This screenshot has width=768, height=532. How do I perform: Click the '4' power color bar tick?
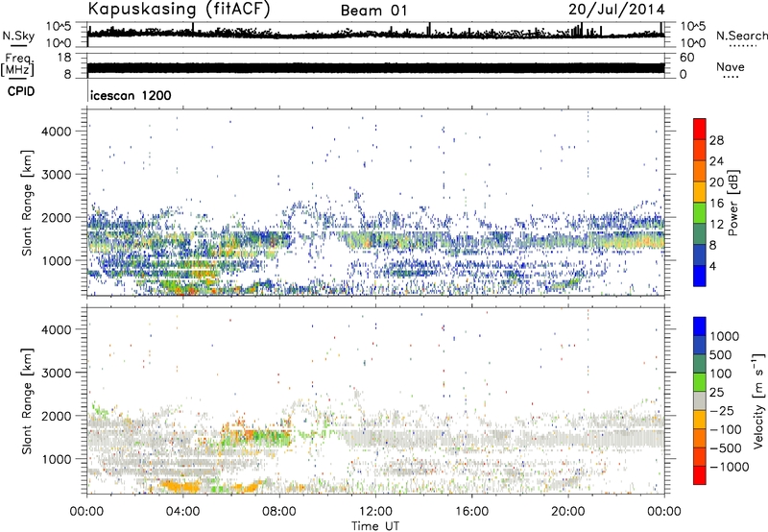pyautogui.click(x=712, y=266)
